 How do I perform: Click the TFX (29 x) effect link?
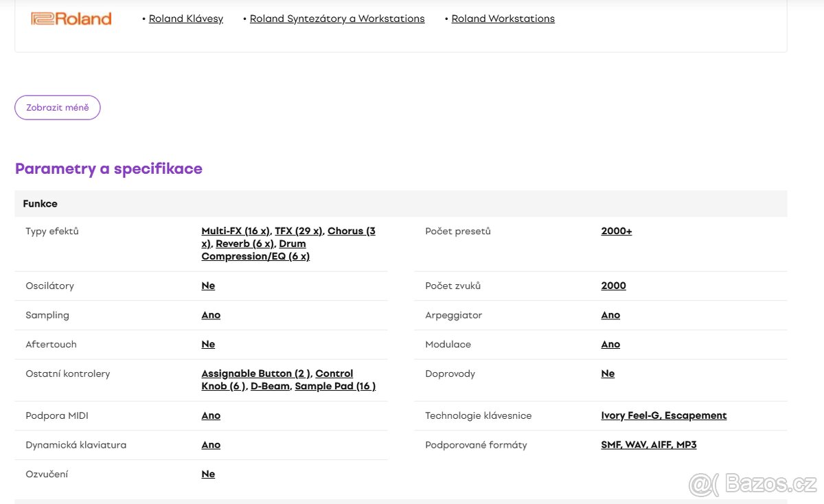coord(299,231)
